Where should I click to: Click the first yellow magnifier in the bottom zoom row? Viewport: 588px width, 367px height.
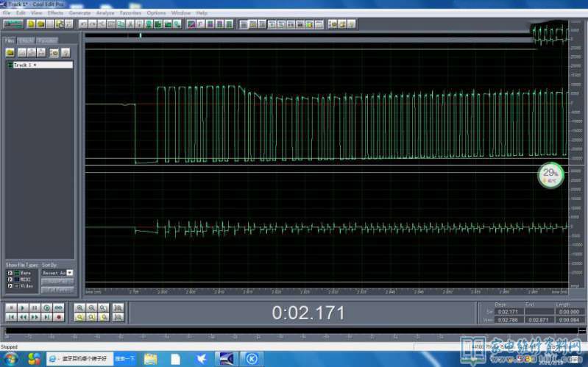79,318
